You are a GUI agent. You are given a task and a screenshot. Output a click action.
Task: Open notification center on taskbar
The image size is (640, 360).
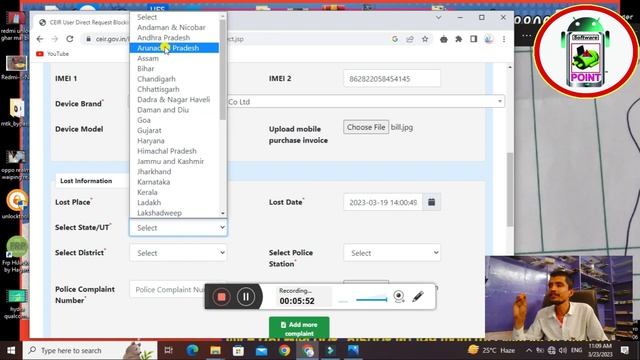(624, 350)
